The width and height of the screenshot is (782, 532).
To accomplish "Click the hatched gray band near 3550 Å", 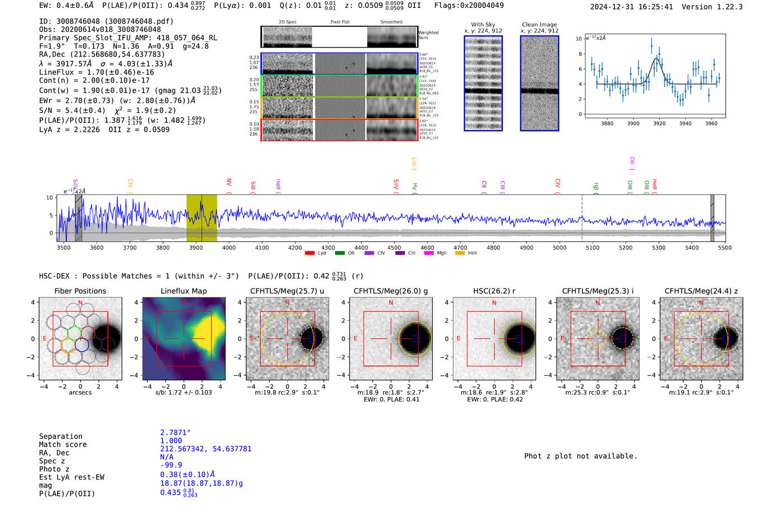I will [x=79, y=218].
